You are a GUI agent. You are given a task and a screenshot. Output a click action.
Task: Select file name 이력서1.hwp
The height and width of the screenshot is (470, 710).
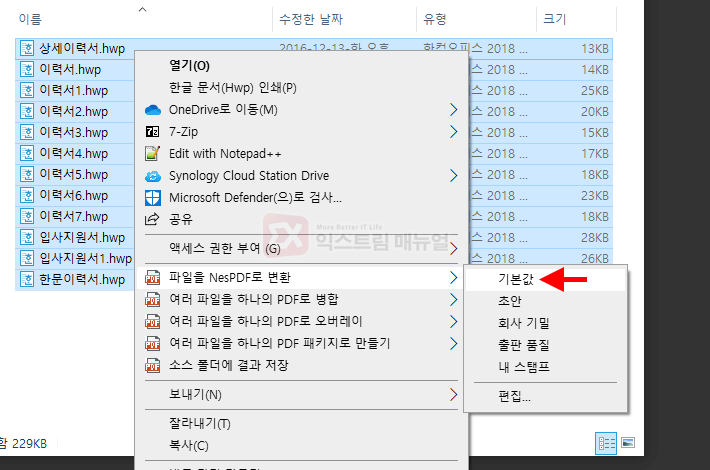click(x=74, y=91)
